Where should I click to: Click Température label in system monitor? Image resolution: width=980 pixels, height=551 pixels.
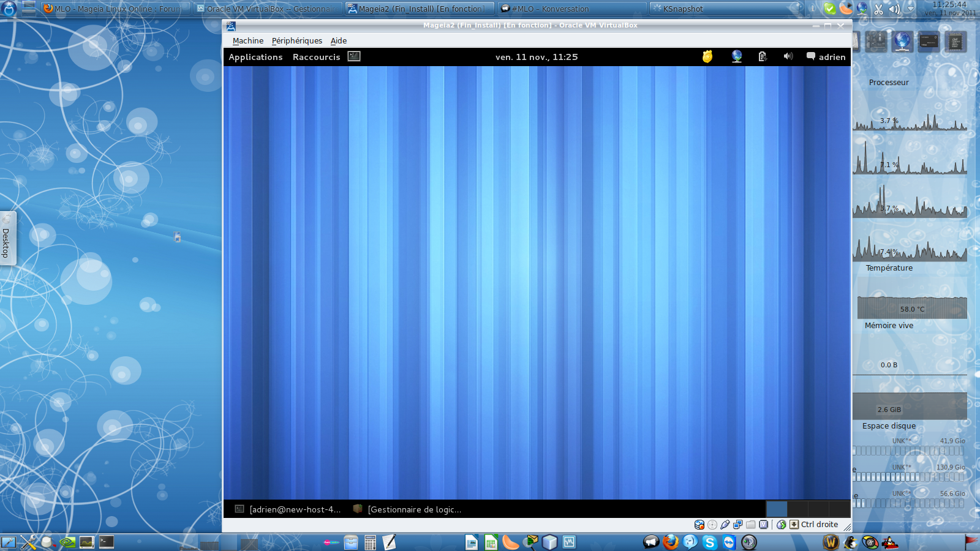tap(889, 268)
